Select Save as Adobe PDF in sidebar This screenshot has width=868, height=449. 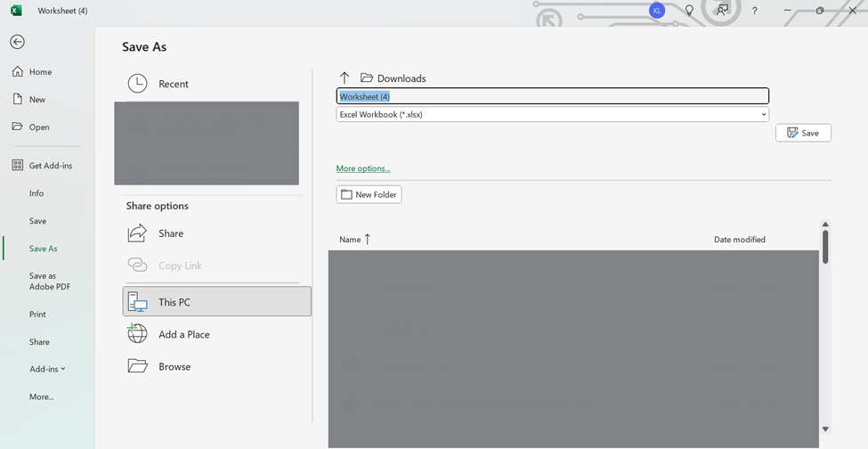pos(49,282)
